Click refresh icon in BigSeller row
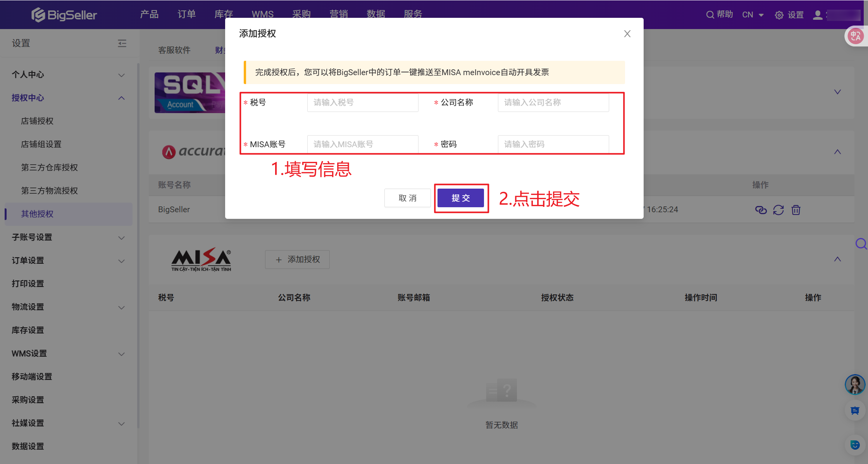Screen dimensions: 868x464 coord(778,210)
